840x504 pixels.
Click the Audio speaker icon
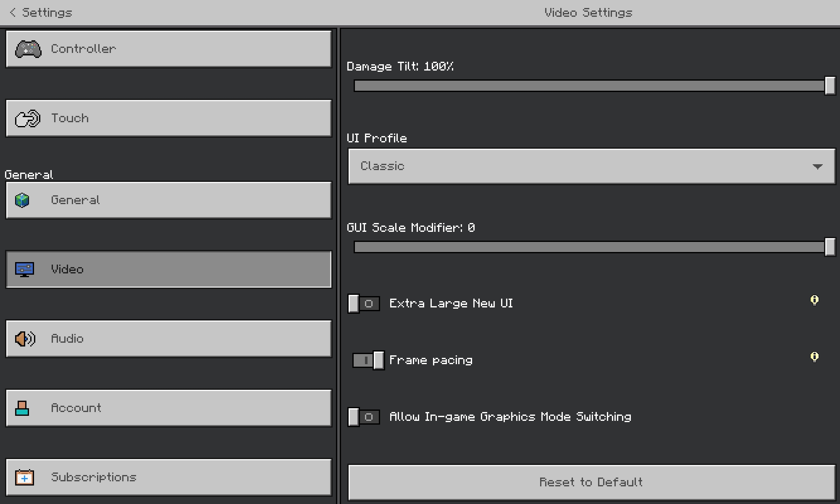25,339
